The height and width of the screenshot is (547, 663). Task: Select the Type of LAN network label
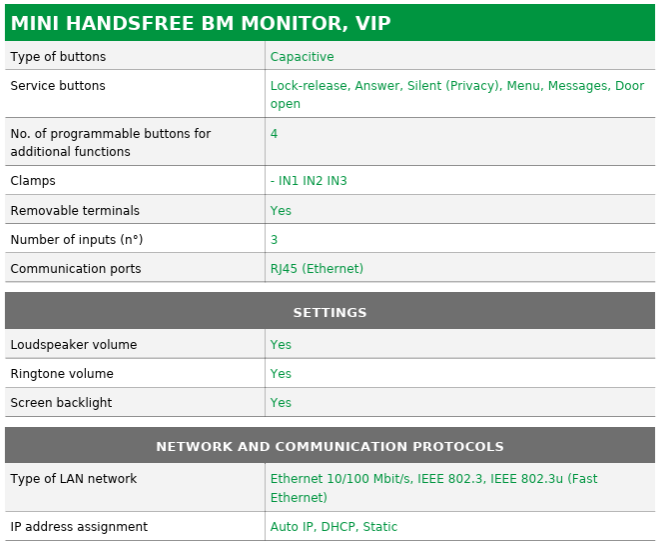(74, 479)
